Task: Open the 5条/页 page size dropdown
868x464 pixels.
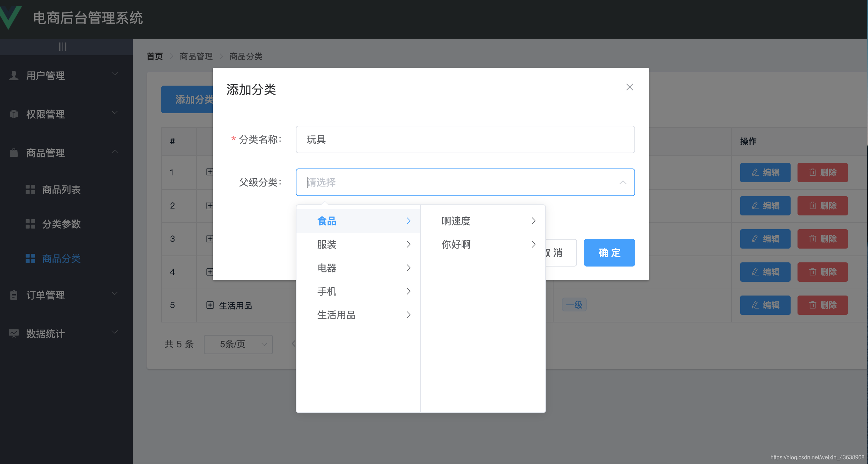Action: [x=238, y=344]
